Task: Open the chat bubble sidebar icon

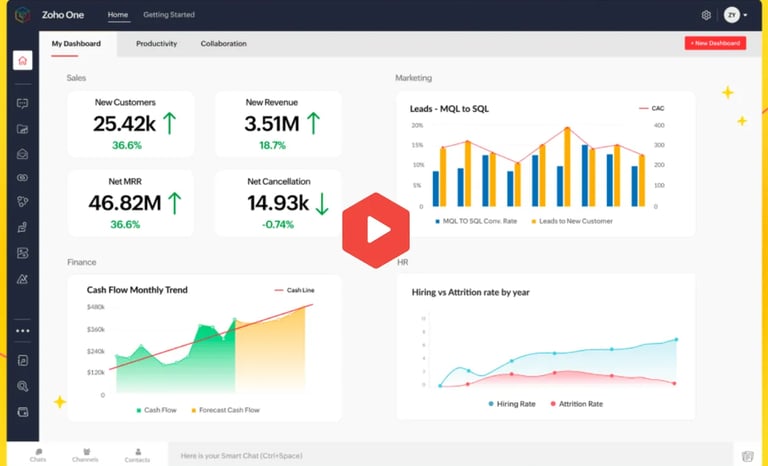Action: pyautogui.click(x=23, y=103)
